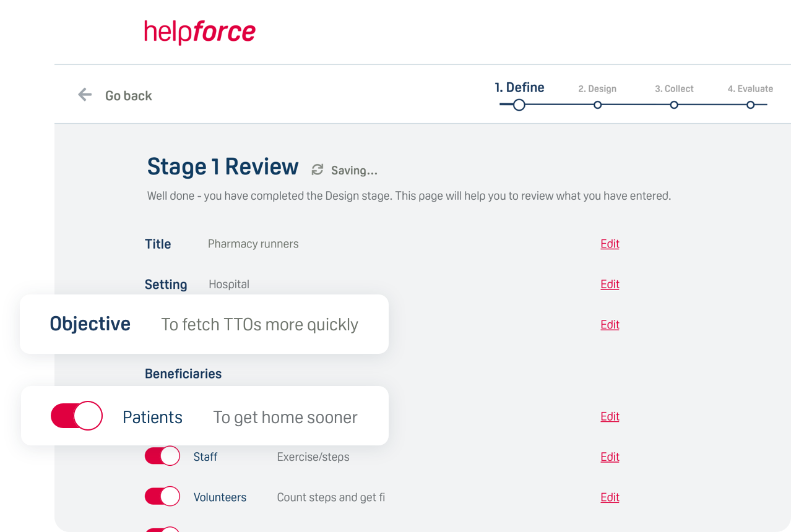
Task: Edit the Staff beneficiary row
Action: tap(610, 457)
